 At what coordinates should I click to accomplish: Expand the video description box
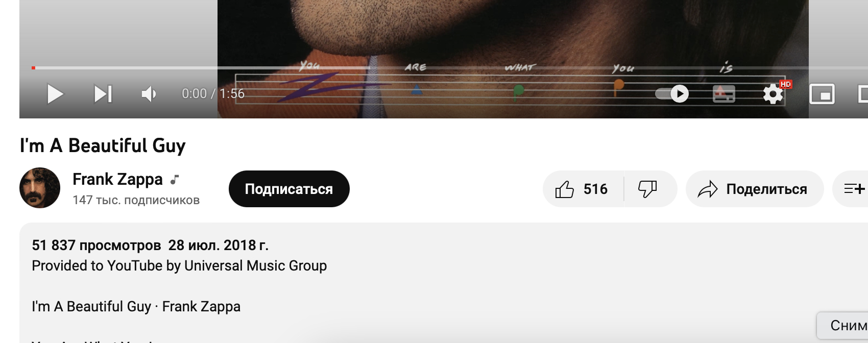pyautogui.click(x=444, y=283)
